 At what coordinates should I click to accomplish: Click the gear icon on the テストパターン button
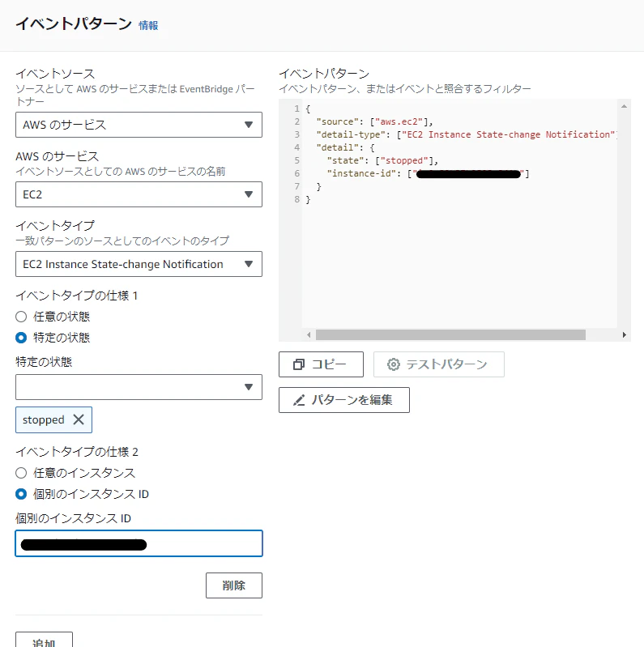click(394, 364)
